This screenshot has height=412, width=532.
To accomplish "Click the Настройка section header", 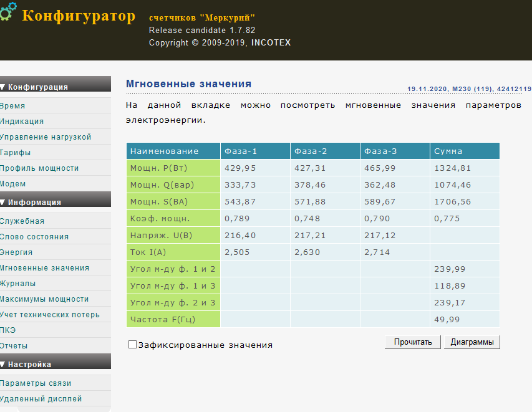I will pyautogui.click(x=56, y=362).
